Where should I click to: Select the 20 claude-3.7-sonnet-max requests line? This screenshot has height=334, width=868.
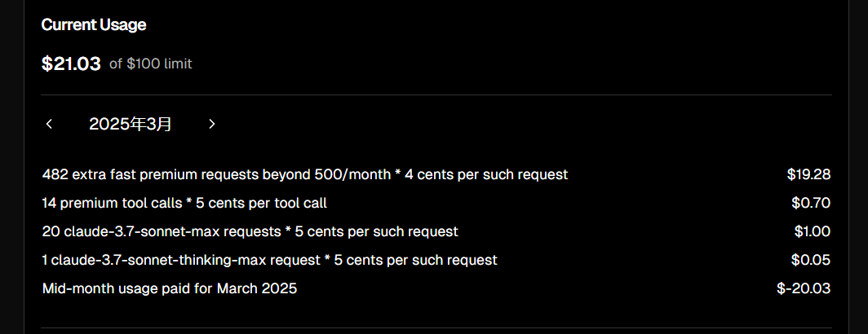pos(250,231)
